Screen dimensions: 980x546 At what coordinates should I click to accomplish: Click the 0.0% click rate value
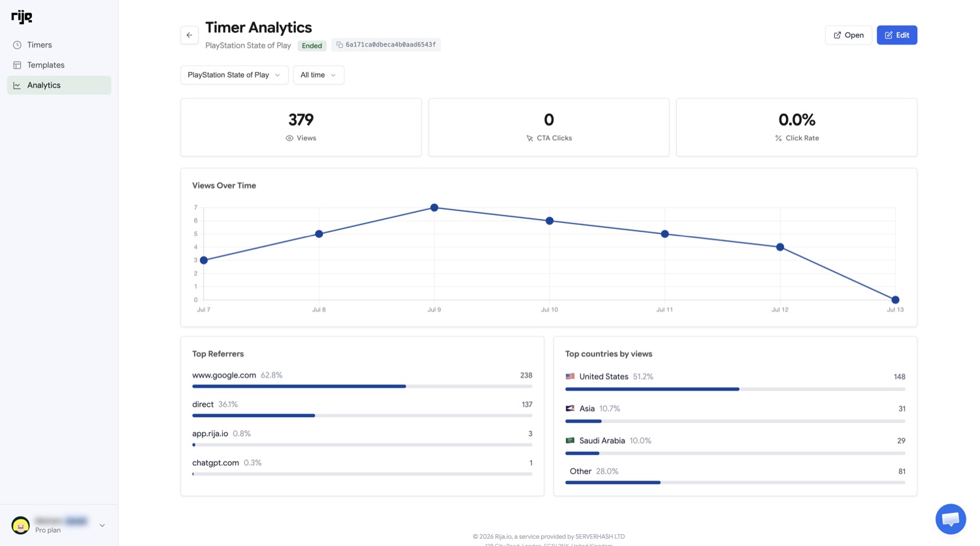pyautogui.click(x=796, y=120)
